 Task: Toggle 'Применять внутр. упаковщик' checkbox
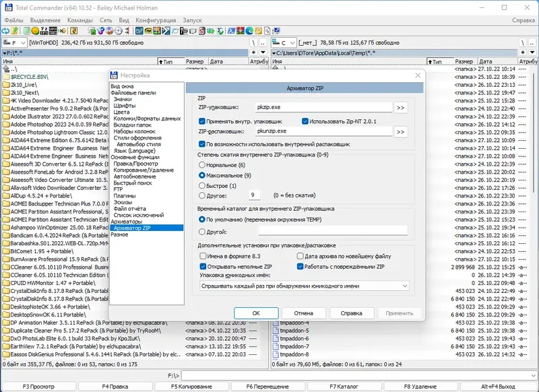[202, 121]
